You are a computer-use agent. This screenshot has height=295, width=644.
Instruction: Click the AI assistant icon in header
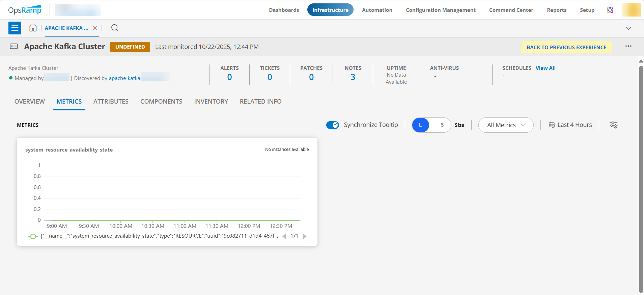[610, 10]
